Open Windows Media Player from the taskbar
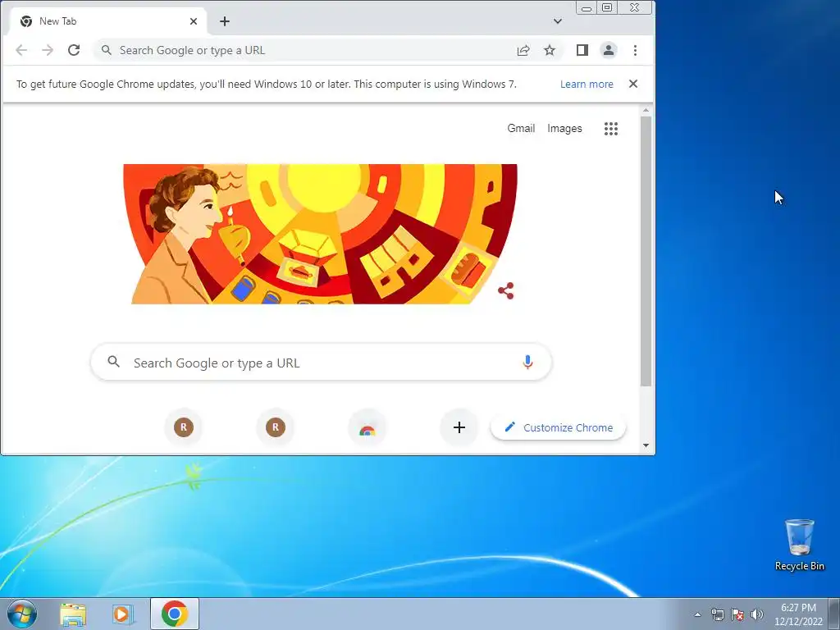The image size is (840, 630). 123,614
